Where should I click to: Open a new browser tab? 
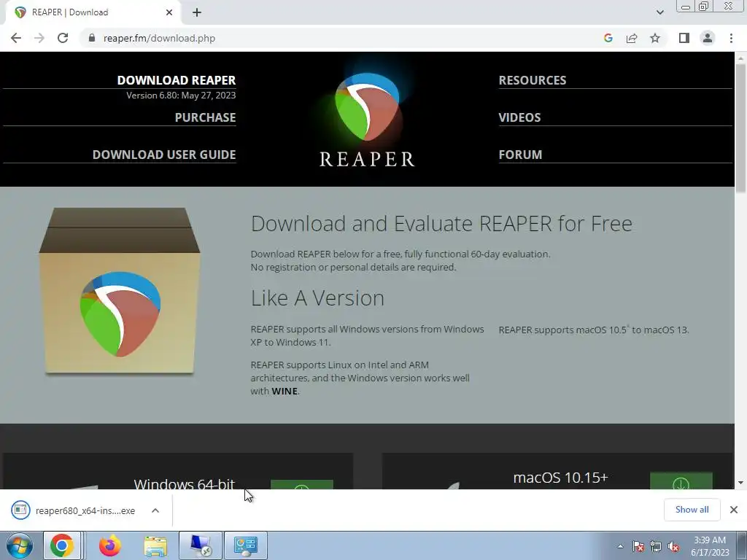[x=197, y=12]
